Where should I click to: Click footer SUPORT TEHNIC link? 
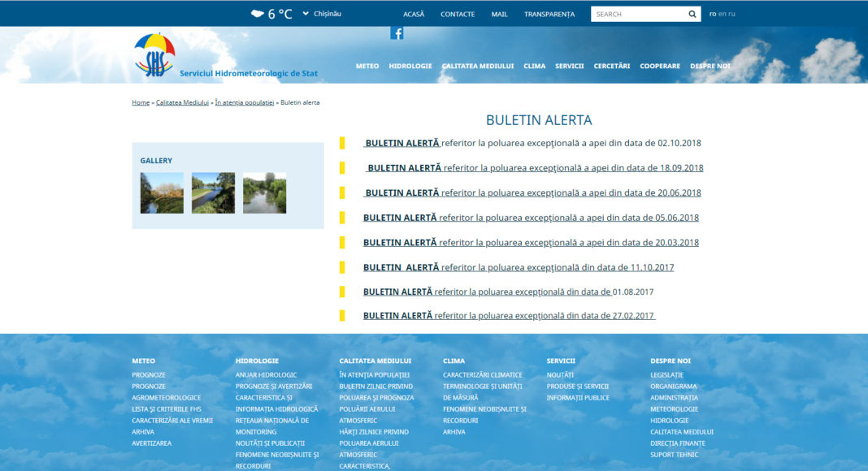675,455
